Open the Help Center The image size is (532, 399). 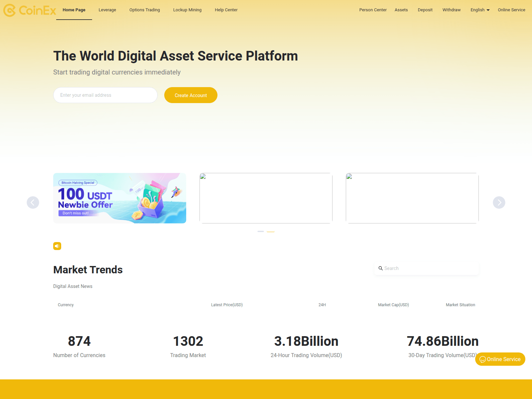tap(226, 10)
